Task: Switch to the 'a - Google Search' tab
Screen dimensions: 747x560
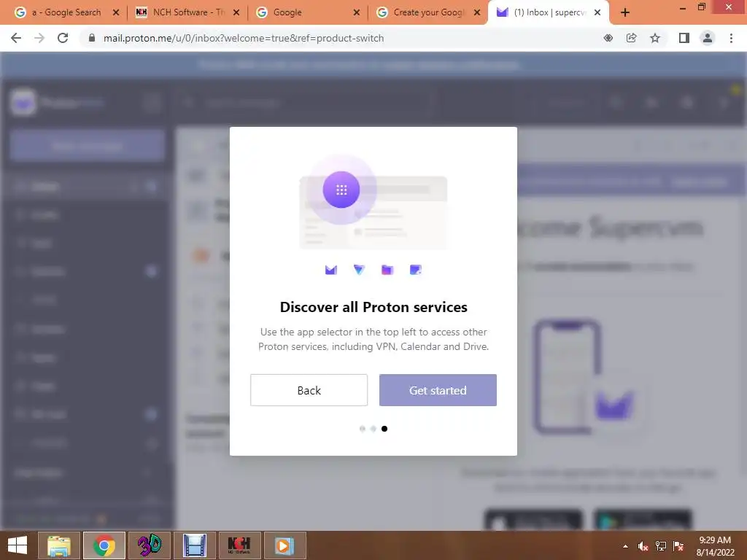Action: pyautogui.click(x=66, y=12)
